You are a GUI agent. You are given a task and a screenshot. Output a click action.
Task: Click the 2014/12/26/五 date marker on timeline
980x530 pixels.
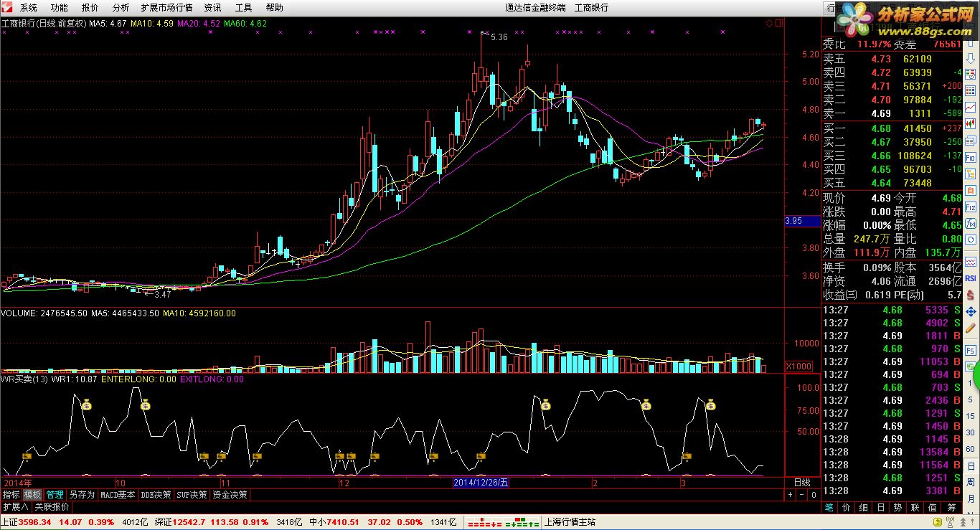pyautogui.click(x=481, y=483)
